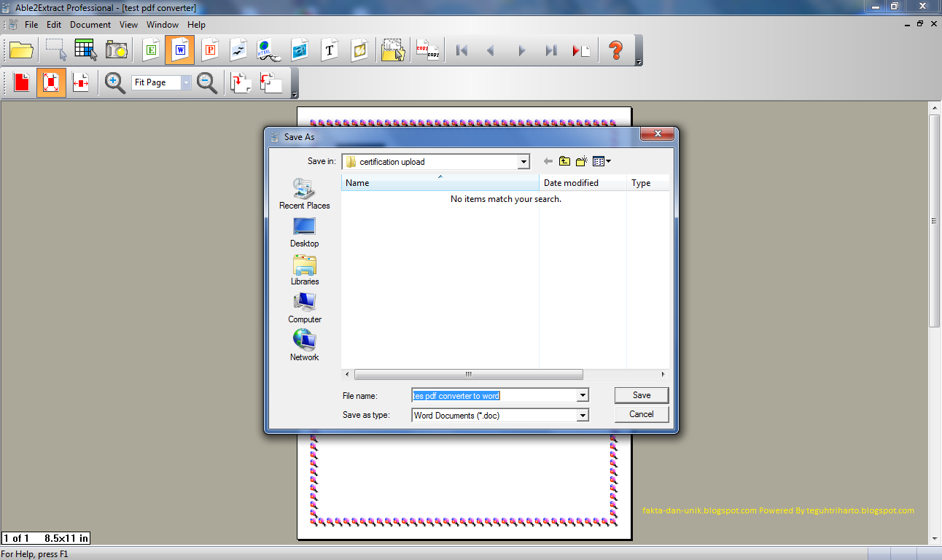Viewport: 942px width, 560px height.
Task: Open the View menu
Action: 128,24
